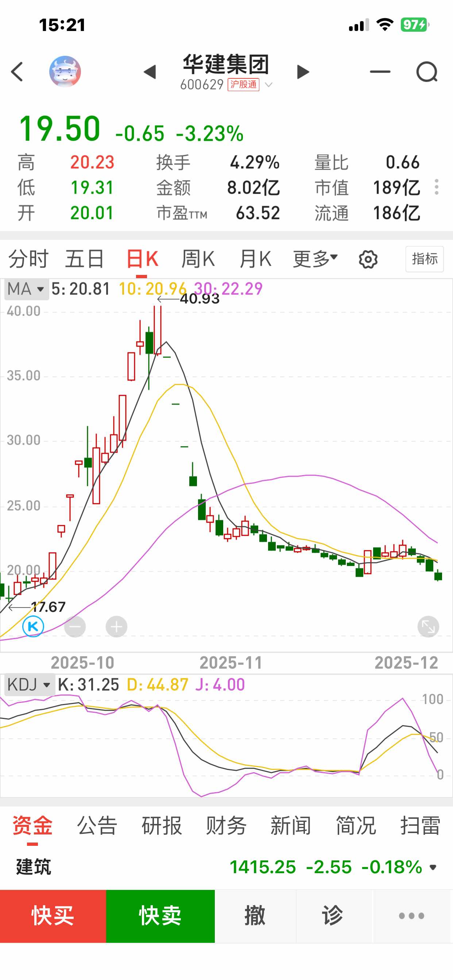Tap the Wi-Fi icon in status bar
The width and height of the screenshot is (453, 980).
[385, 25]
